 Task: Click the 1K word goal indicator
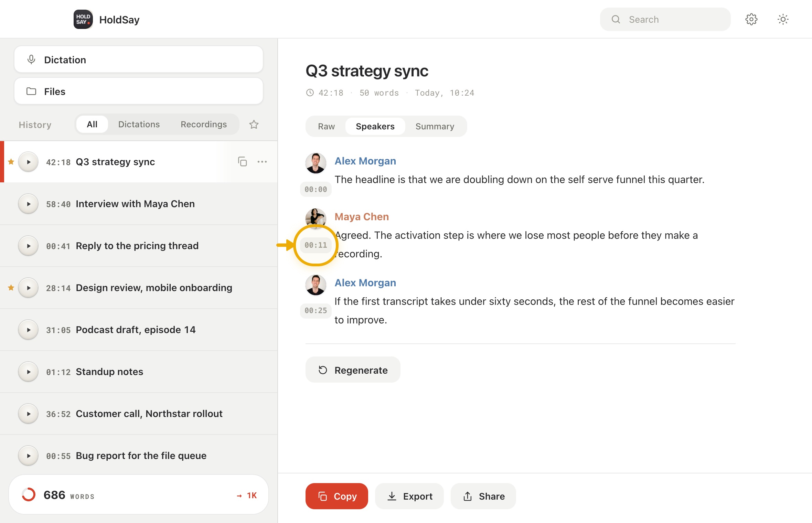[x=247, y=495]
